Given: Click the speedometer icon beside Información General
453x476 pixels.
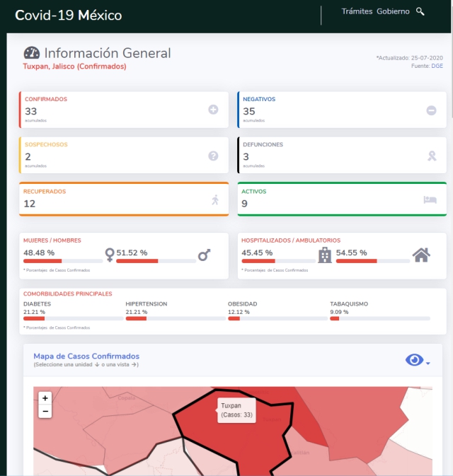Looking at the screenshot, I should click(32, 53).
